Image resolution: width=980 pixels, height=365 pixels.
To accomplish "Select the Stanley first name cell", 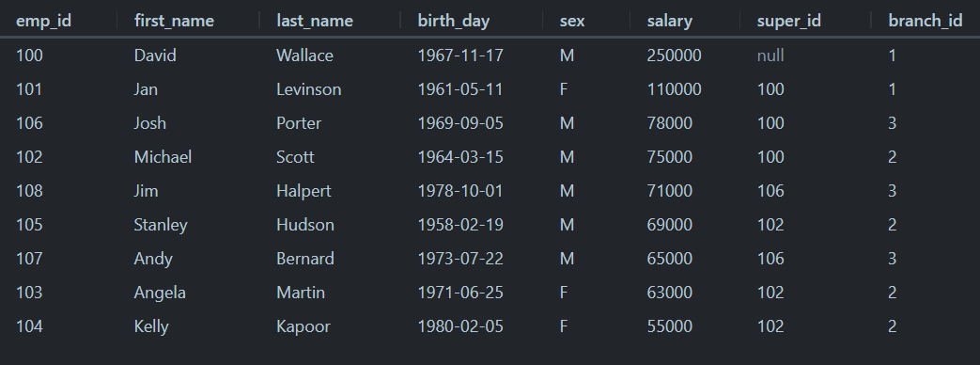I will click(x=161, y=225).
